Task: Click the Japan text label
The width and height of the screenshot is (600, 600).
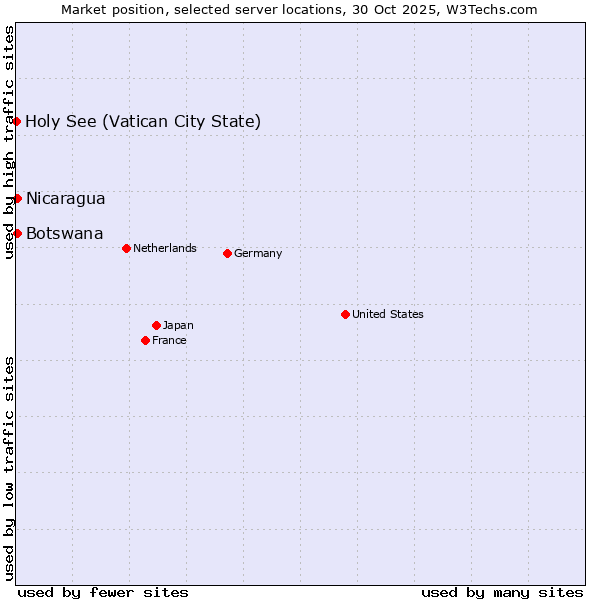Action: click(178, 325)
